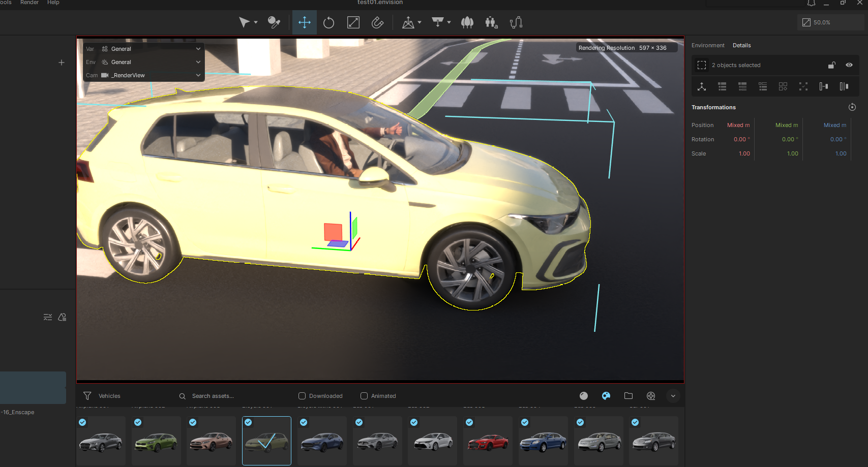Click the align-horizontal distribute icon
Viewport: 868px width, 467px height.
click(x=824, y=86)
